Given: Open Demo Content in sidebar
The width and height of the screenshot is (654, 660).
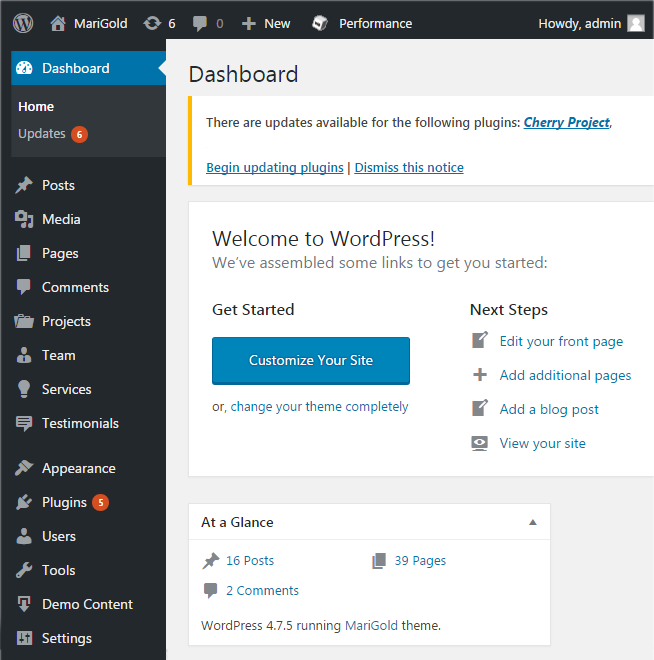Looking at the screenshot, I should coord(88,604).
